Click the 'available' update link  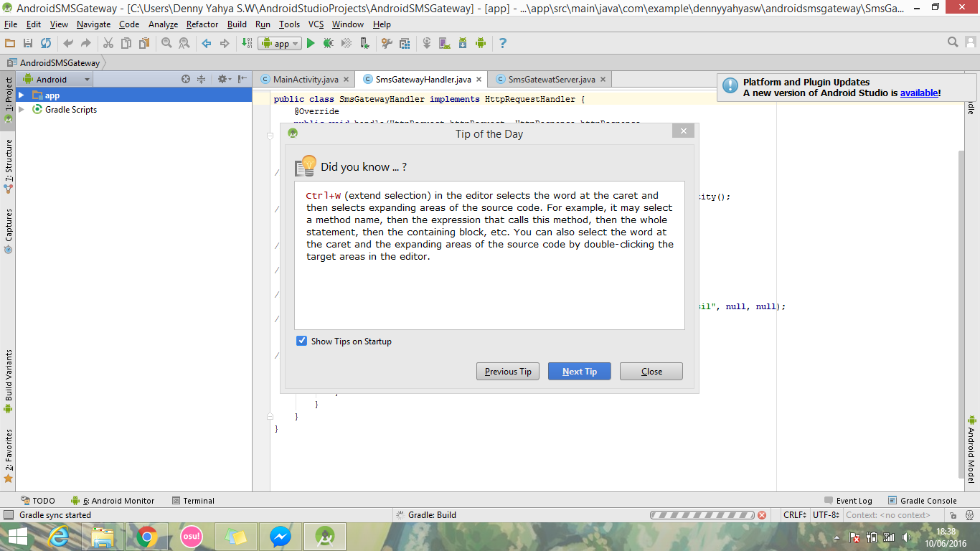tap(919, 93)
